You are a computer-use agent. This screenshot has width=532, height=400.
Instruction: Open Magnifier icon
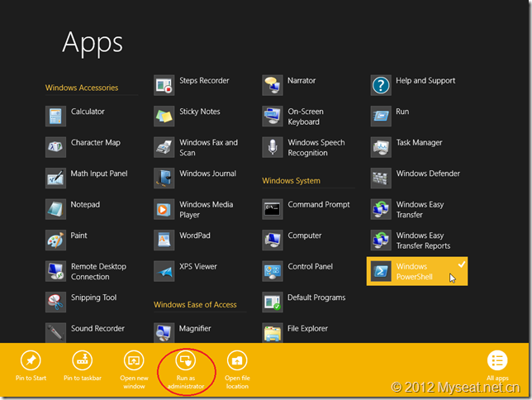[x=164, y=332]
